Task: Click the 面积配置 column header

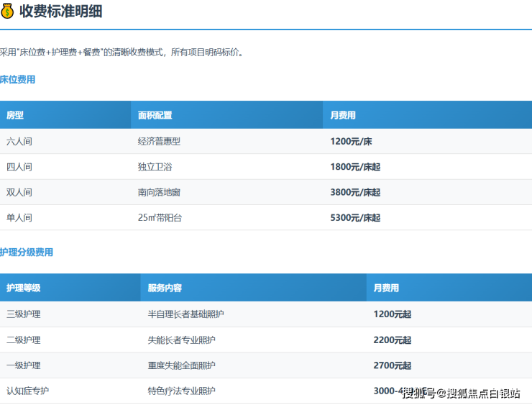Action: (x=155, y=115)
